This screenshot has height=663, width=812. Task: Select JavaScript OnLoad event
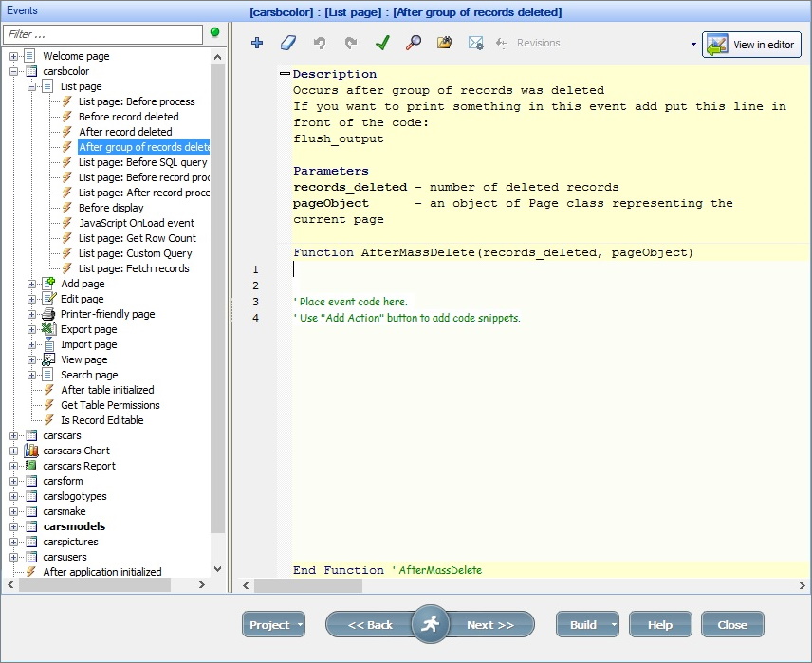pyautogui.click(x=137, y=223)
